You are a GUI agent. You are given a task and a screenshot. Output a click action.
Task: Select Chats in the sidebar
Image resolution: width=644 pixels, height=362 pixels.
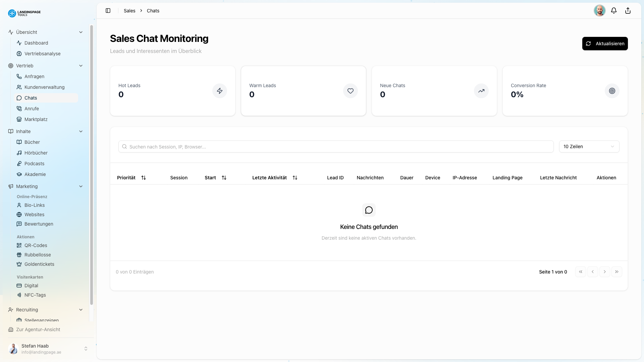(31, 98)
